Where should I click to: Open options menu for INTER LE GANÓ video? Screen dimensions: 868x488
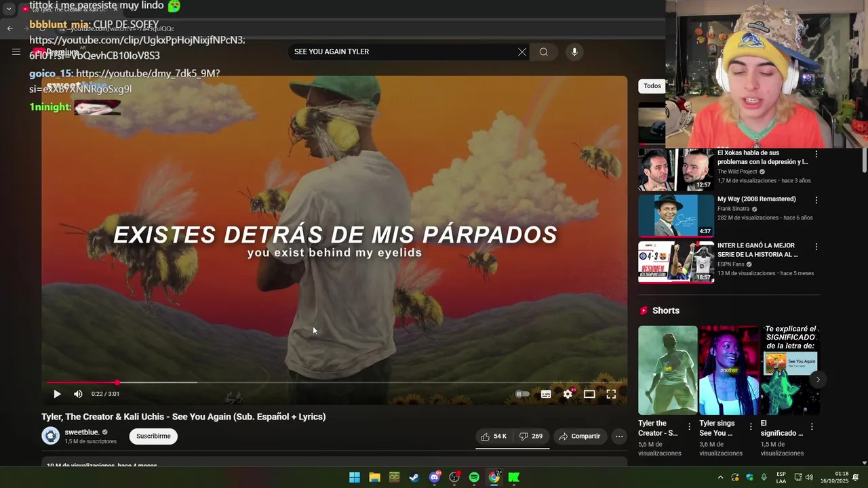[x=816, y=247]
